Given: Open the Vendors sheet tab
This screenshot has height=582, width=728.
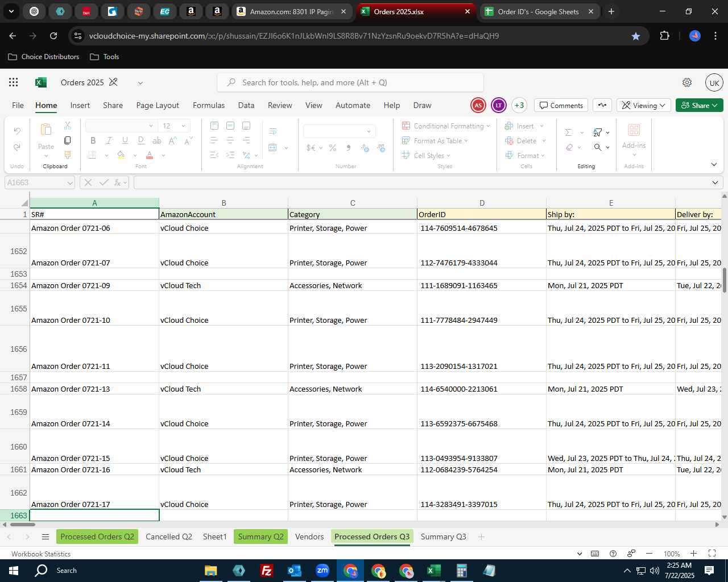Looking at the screenshot, I should pyautogui.click(x=309, y=537).
